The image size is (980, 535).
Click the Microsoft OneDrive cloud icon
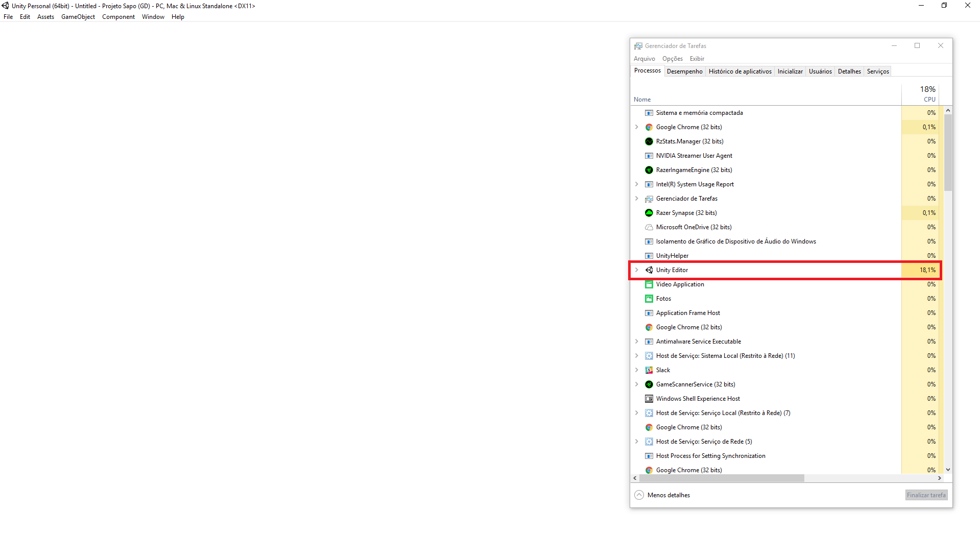point(649,227)
